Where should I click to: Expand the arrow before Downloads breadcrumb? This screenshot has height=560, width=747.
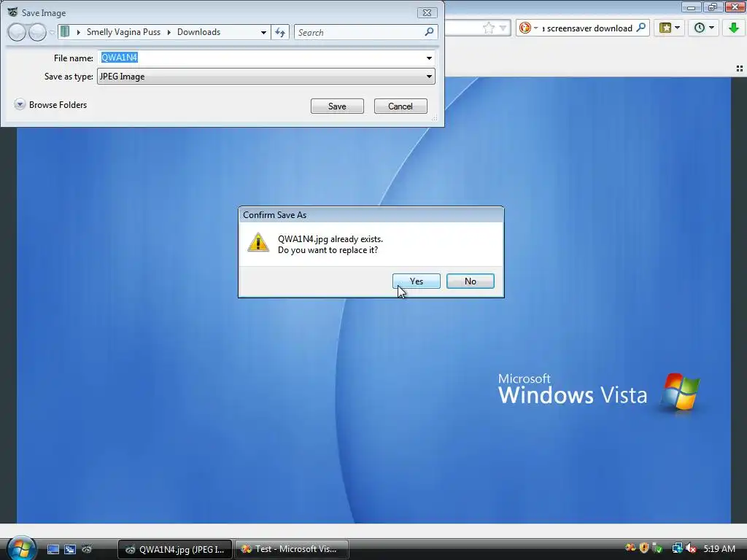click(169, 32)
